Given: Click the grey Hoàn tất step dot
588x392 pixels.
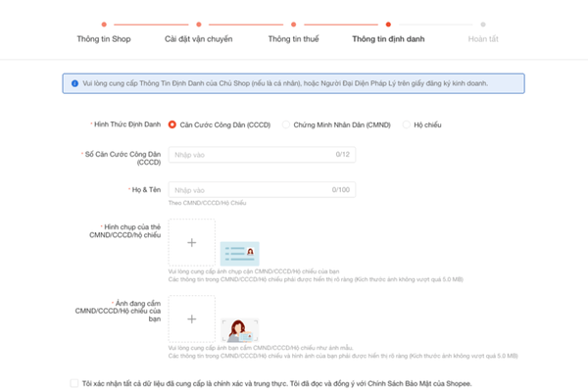Looking at the screenshot, I should click(x=481, y=24).
